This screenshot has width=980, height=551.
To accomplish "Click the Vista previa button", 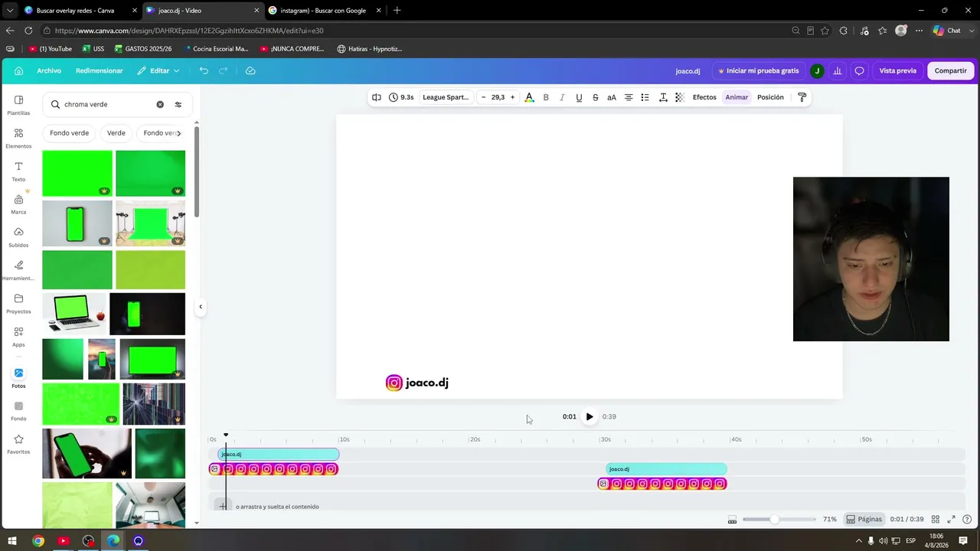I will pyautogui.click(x=897, y=70).
